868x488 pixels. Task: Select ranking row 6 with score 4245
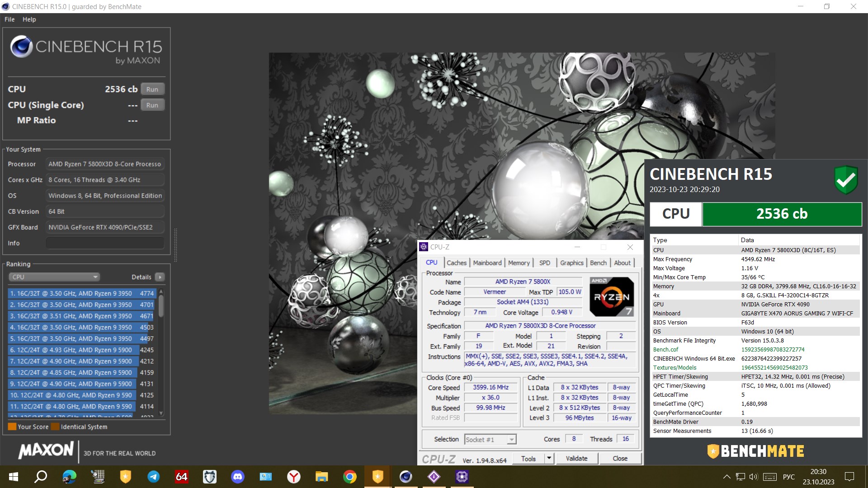pos(82,350)
